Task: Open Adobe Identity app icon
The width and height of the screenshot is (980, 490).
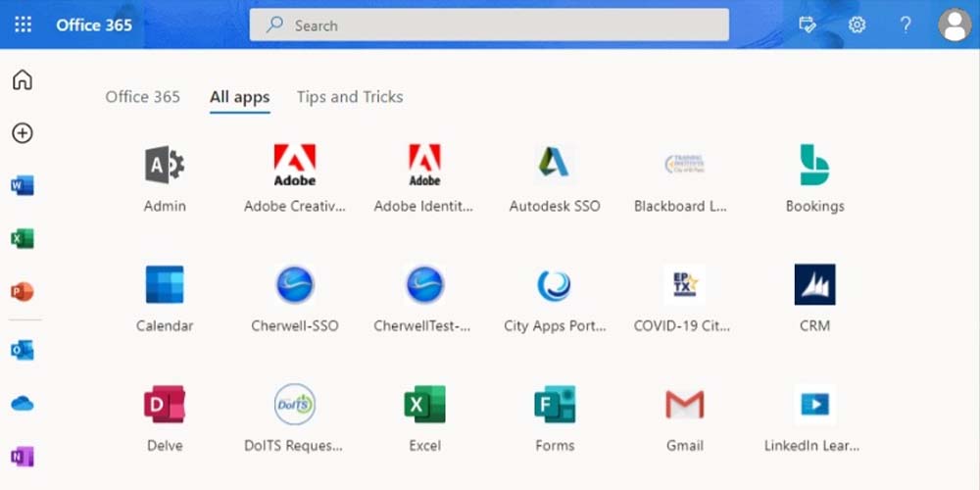Action: click(x=425, y=165)
